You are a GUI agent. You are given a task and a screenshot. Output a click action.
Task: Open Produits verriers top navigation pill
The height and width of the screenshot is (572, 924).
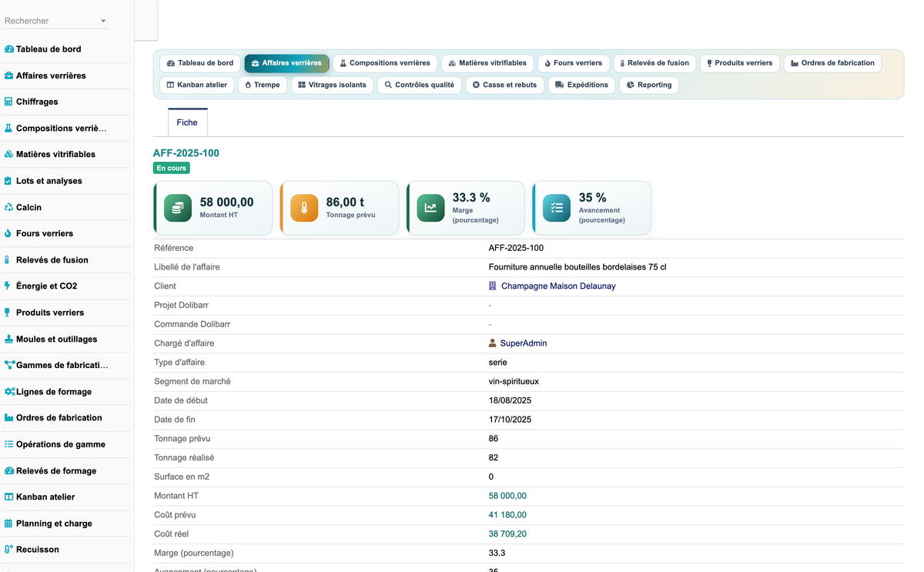(x=739, y=63)
